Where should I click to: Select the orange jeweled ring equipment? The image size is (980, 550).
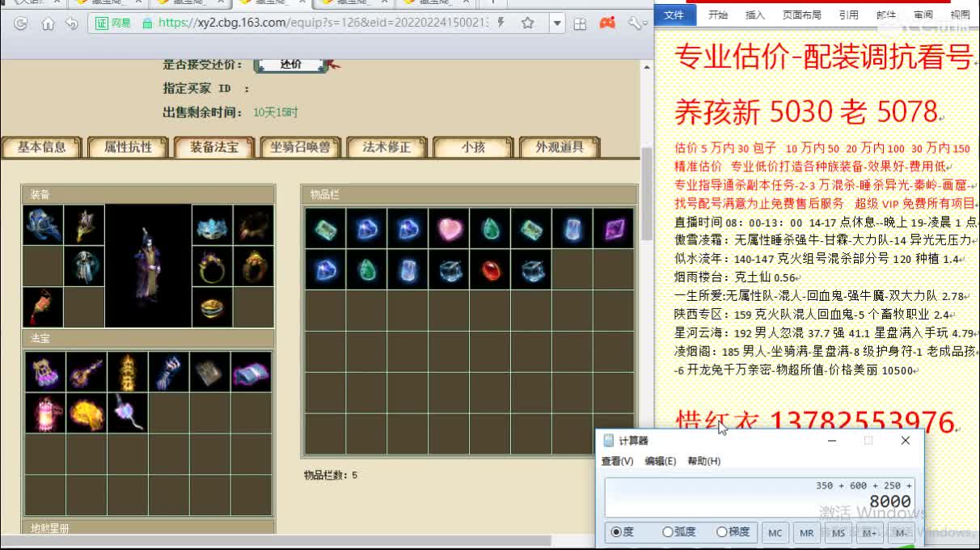point(254,266)
